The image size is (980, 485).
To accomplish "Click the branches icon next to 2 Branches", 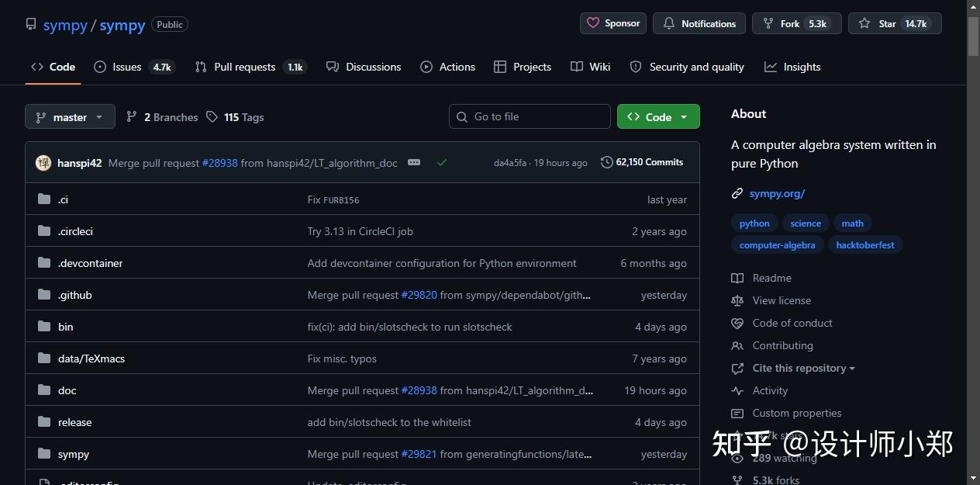I will [x=132, y=117].
